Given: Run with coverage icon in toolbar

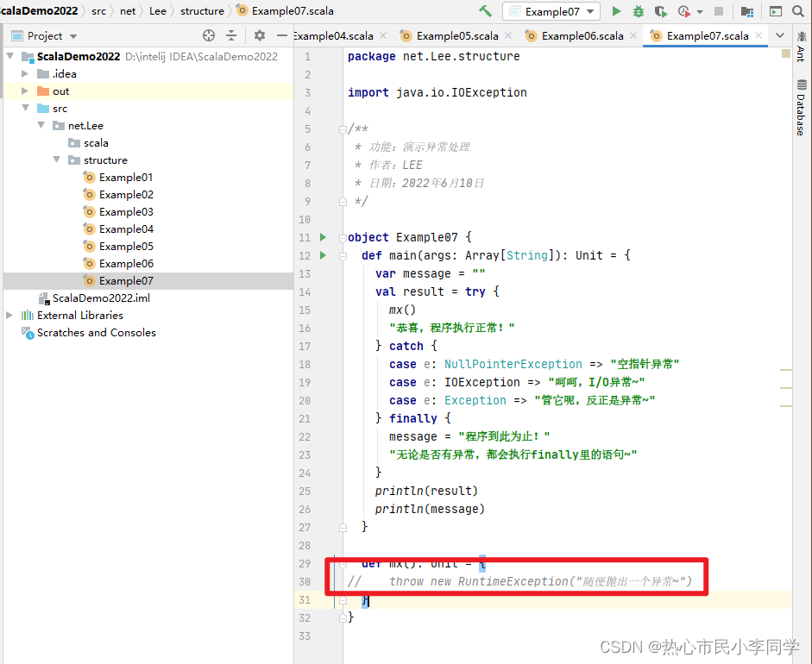Looking at the screenshot, I should pos(661,11).
